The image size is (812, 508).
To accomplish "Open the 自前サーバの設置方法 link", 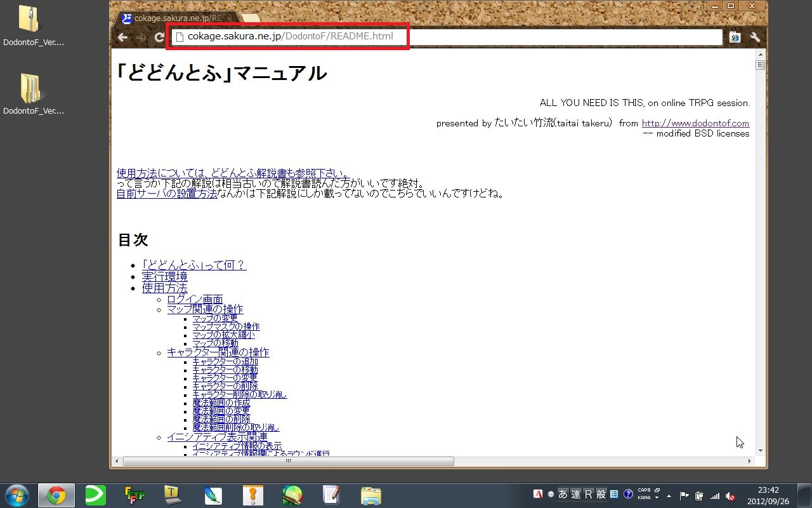I will point(167,194).
